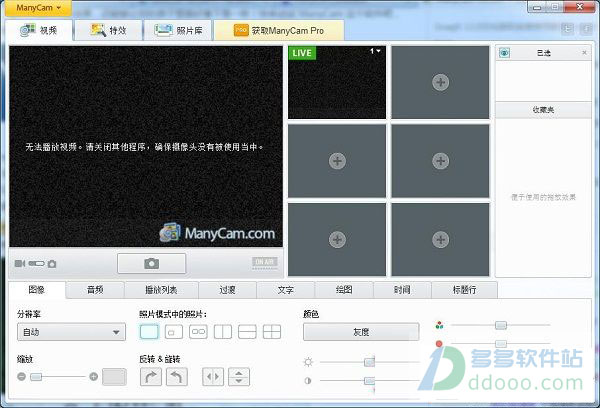Close the 已选 selected effects panel
600x408 pixels.
[584, 53]
